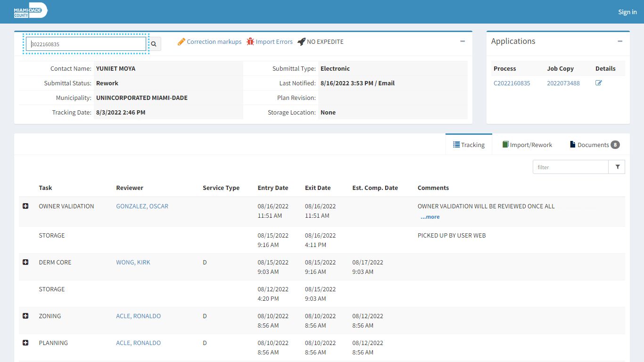
Task: Click the Reviewer column header
Action: point(130,188)
